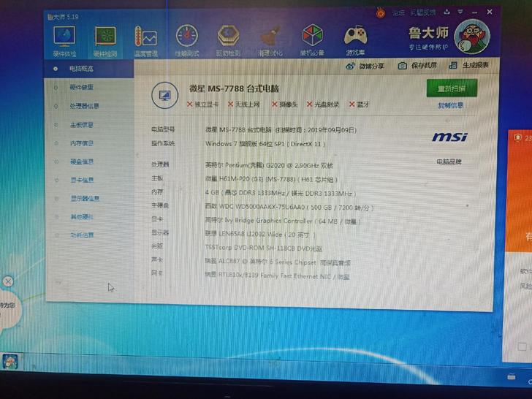The image size is (532, 399).
Task: Open 清理优化 cleanup broom icon
Action: pos(270,40)
